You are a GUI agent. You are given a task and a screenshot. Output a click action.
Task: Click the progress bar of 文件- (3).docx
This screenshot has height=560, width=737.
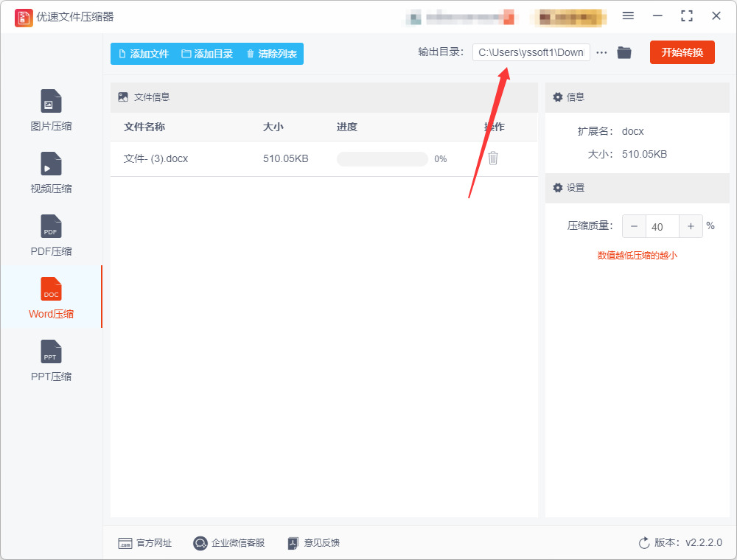382,159
